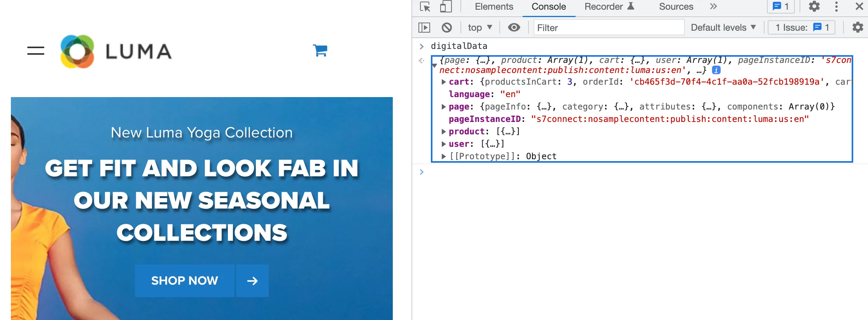Viewport: 868px width, 320px height.
Task: Expand the cart property
Action: point(444,82)
